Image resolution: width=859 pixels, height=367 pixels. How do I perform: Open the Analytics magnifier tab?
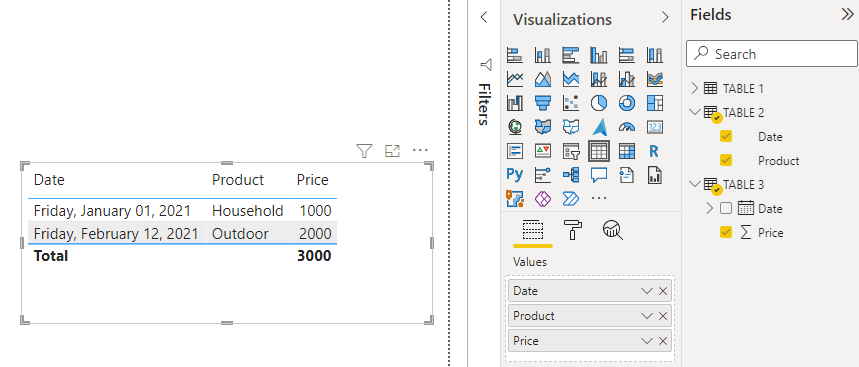point(612,231)
